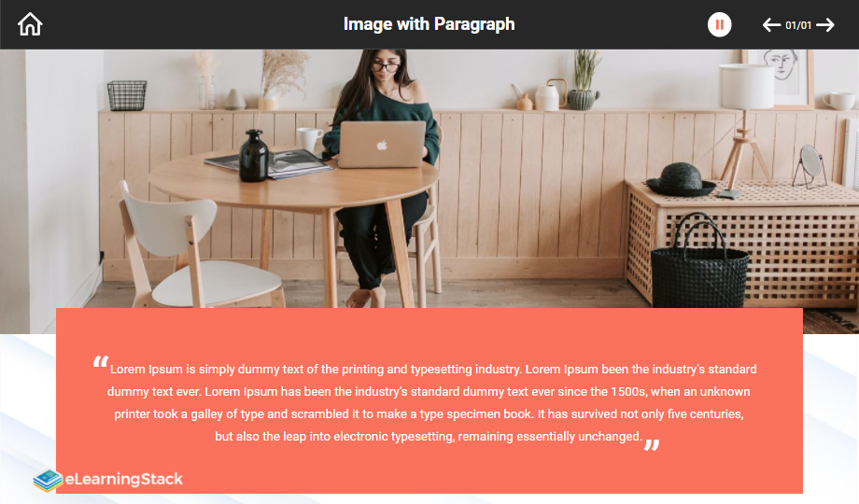Select the Image with Paragraph title
The image size is (859, 504).
point(429,24)
